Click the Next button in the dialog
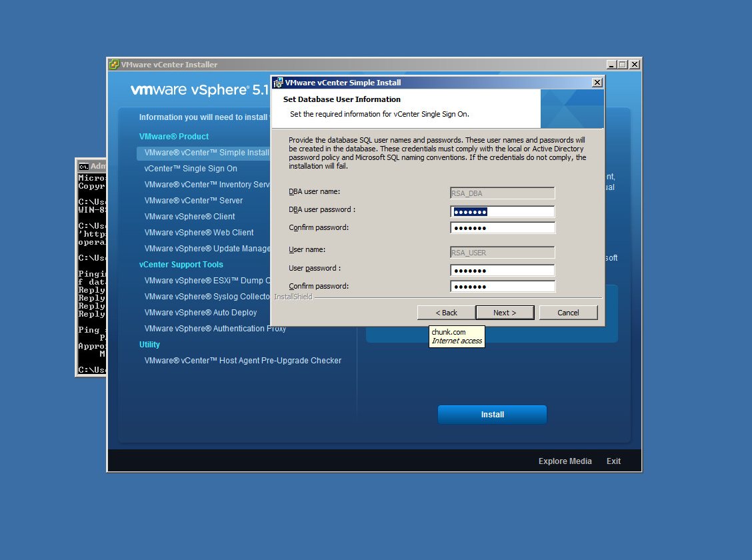The width and height of the screenshot is (752, 560). [505, 313]
